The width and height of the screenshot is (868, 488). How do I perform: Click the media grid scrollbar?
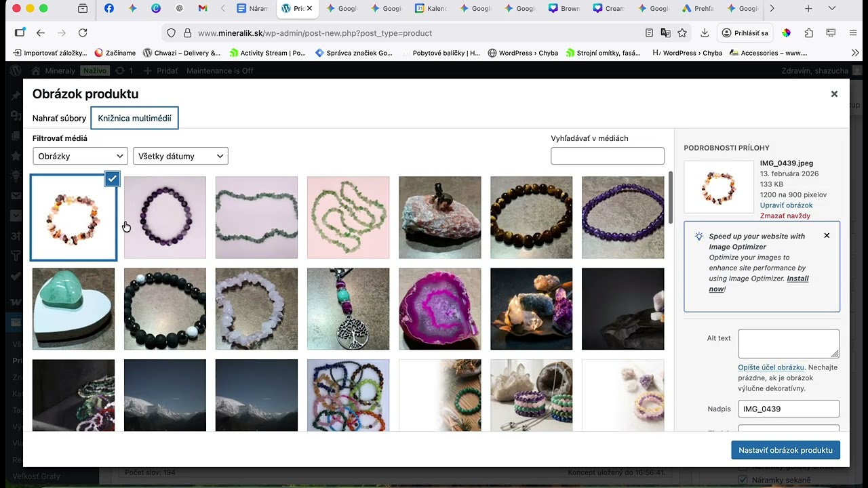tap(671, 197)
